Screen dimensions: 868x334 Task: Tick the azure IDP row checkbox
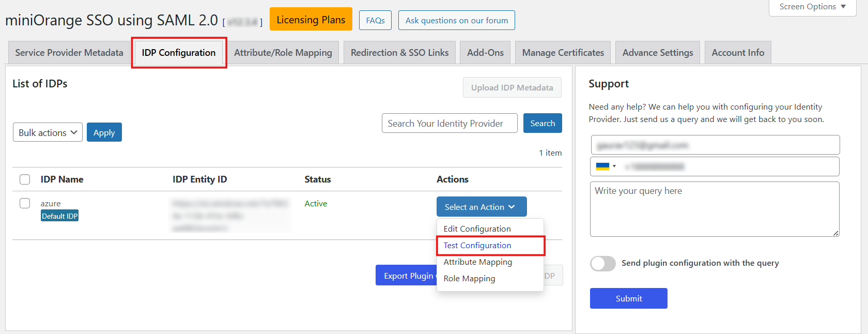tap(25, 203)
